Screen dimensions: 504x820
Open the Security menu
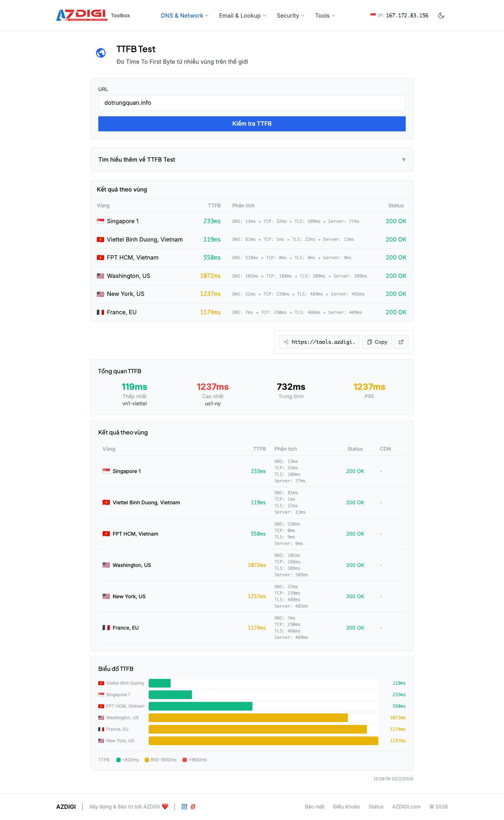tap(290, 15)
